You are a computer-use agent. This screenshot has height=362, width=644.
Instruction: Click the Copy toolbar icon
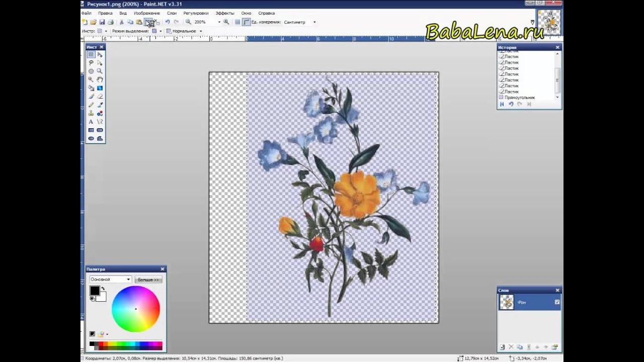pos(130,22)
